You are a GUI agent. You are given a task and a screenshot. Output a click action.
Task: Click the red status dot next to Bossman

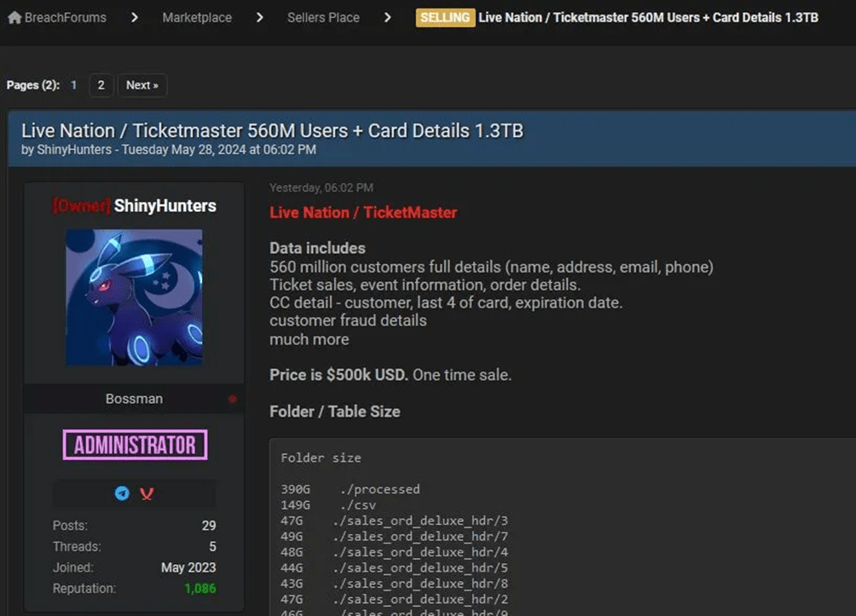coord(232,399)
